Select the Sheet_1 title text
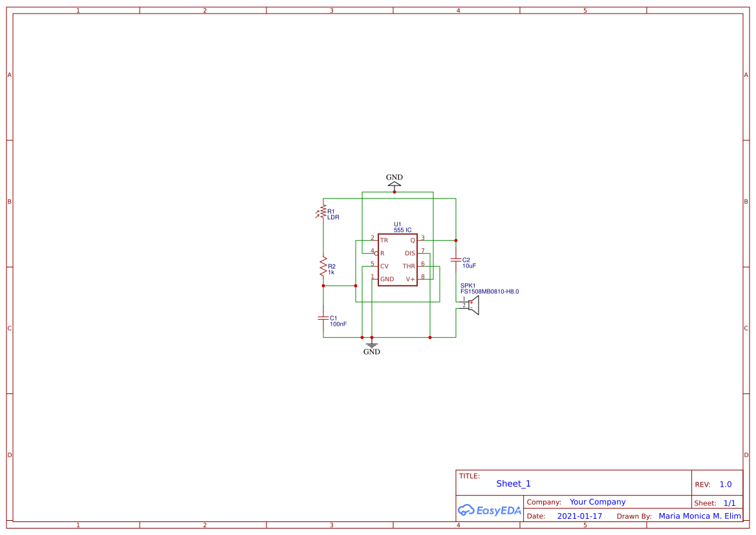 (513, 483)
